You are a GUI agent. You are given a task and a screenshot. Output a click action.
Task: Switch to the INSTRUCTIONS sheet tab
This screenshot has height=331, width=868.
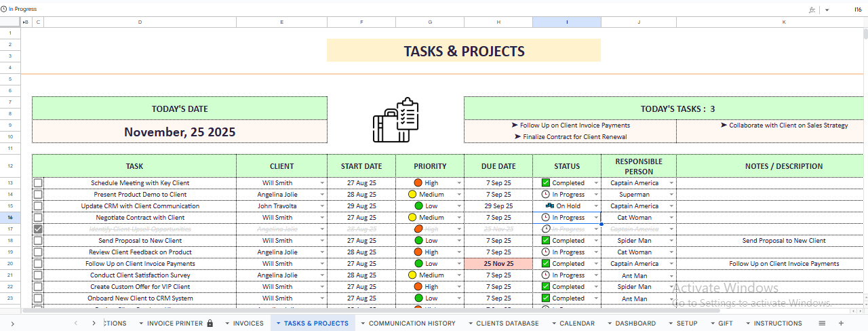(x=778, y=324)
